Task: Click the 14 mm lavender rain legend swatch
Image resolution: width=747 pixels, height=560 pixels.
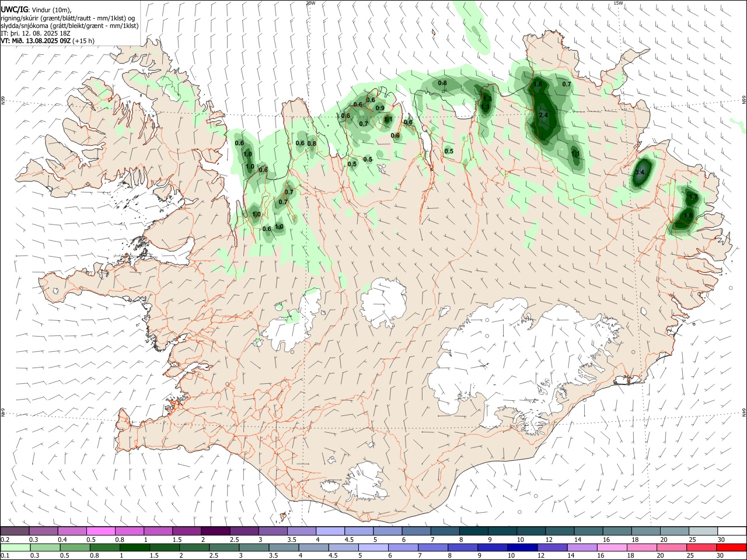Action: (x=582, y=547)
